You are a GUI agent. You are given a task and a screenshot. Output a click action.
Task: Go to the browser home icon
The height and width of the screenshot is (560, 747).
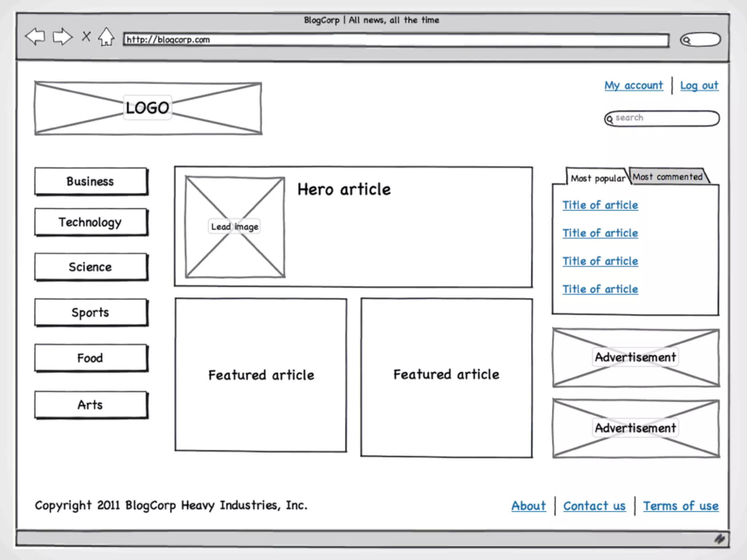coord(106,37)
